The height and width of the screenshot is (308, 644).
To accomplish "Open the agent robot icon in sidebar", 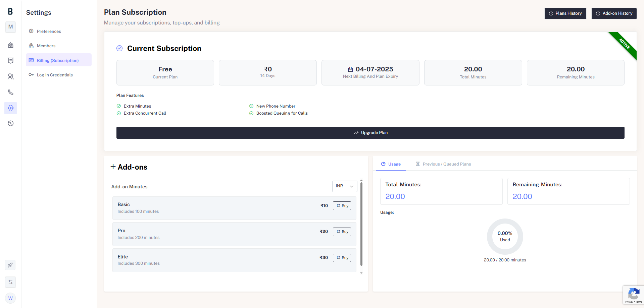I will coord(11,45).
